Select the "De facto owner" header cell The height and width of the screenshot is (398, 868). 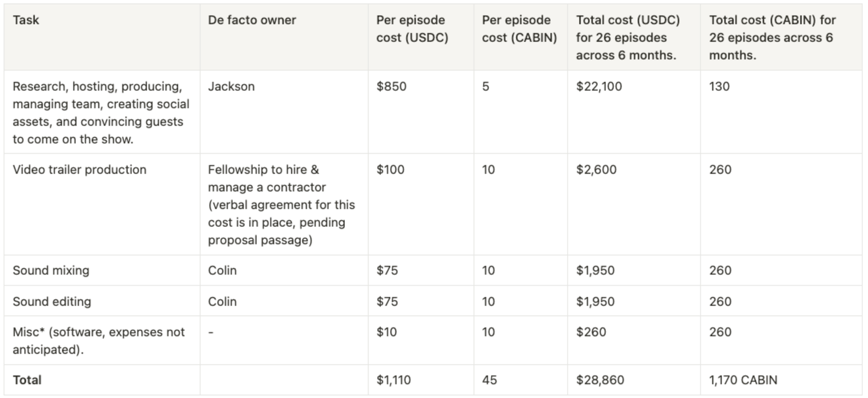[252, 20]
